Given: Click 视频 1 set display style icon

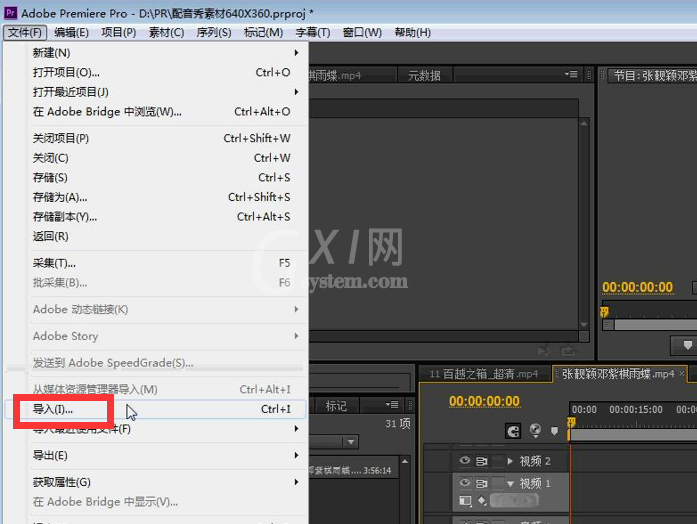Looking at the screenshot, I should [x=465, y=501].
